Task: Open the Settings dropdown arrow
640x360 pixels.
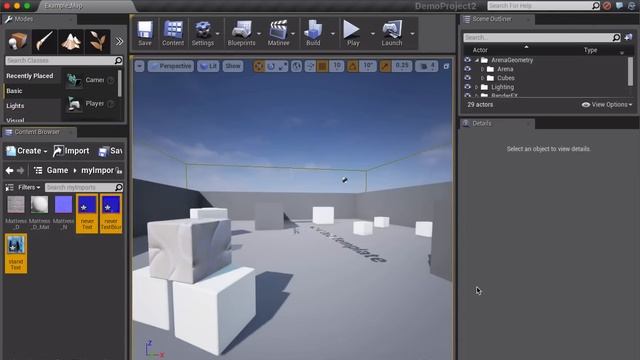Action: (218, 34)
